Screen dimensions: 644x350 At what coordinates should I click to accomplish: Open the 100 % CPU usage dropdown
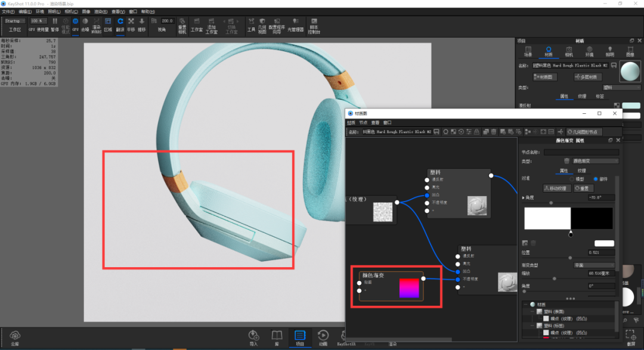pos(38,21)
